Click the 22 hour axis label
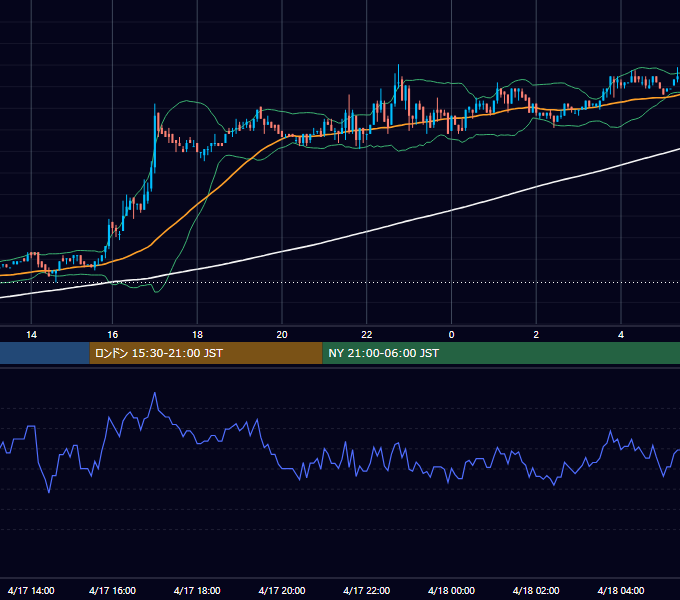The width and height of the screenshot is (680, 600). 367,335
